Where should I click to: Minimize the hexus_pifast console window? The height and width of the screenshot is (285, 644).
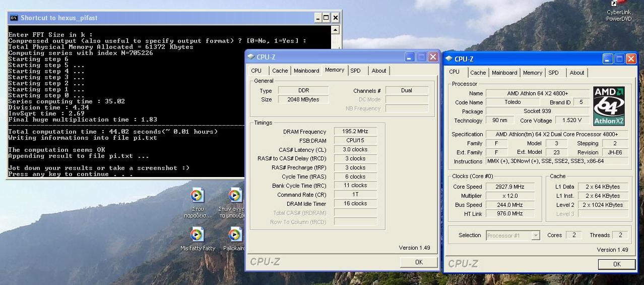click(318, 18)
